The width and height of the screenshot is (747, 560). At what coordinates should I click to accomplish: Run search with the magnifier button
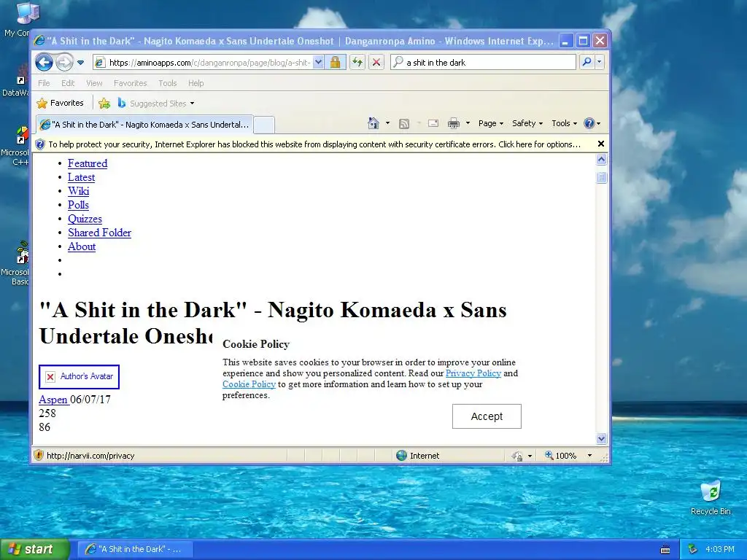coord(587,62)
